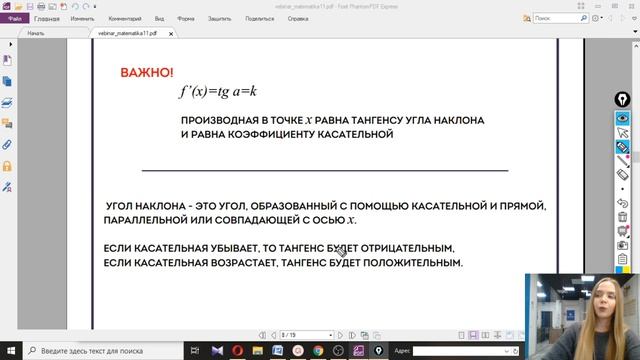Click the undo curved arrow in drawing toolbar

pos(622,203)
